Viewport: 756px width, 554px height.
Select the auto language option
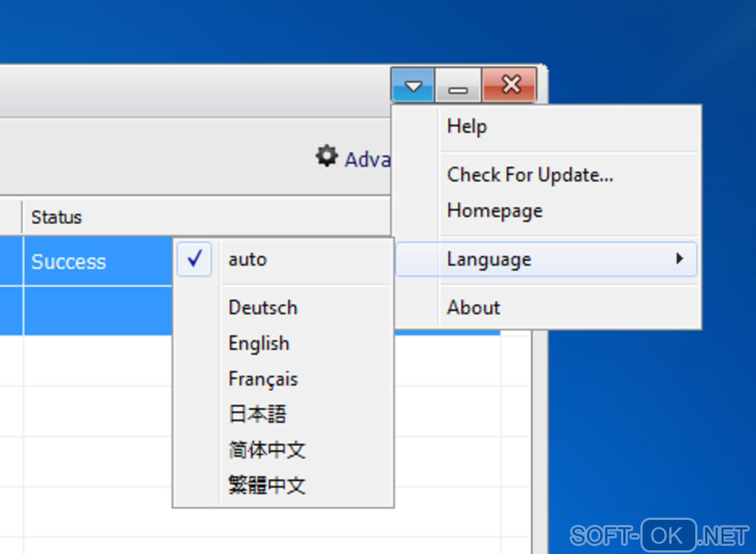click(x=283, y=260)
